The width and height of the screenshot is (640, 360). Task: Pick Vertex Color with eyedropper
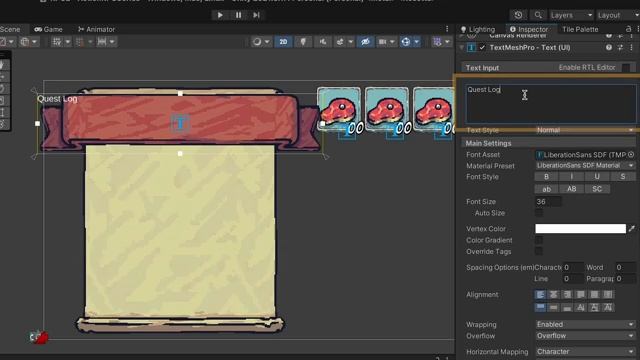[632, 229]
